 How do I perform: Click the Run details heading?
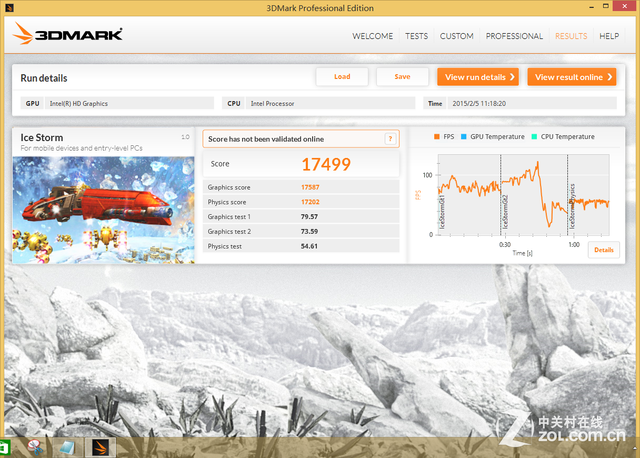pos(44,78)
